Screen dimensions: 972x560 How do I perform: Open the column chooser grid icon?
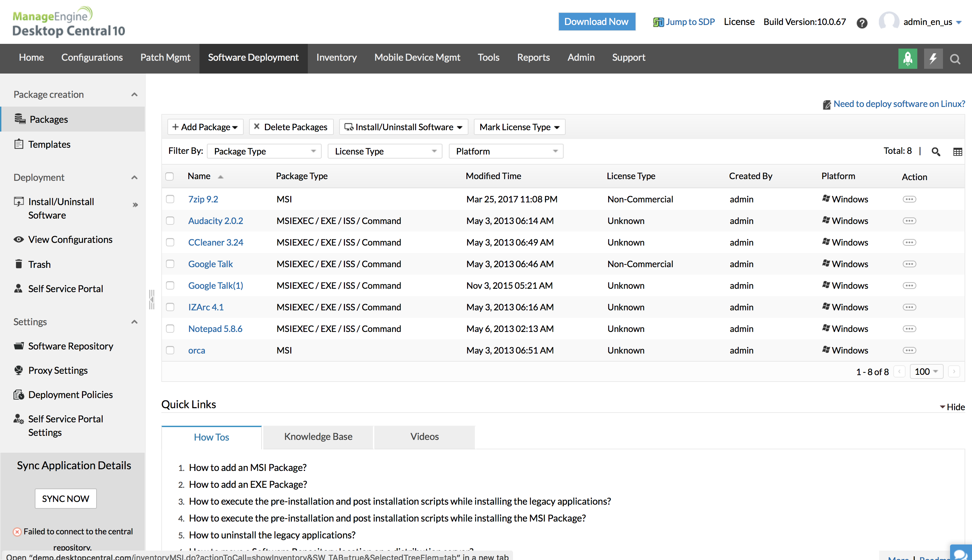point(957,151)
